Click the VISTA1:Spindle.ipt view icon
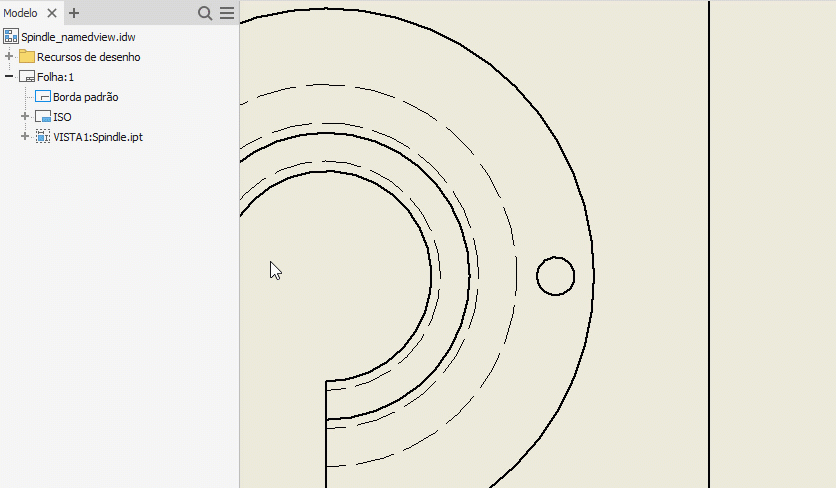 point(43,137)
